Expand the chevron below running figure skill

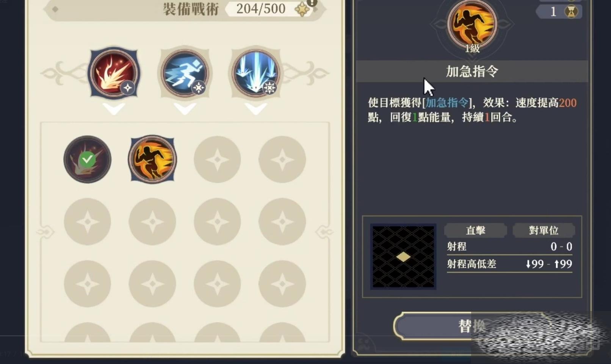tap(185, 109)
